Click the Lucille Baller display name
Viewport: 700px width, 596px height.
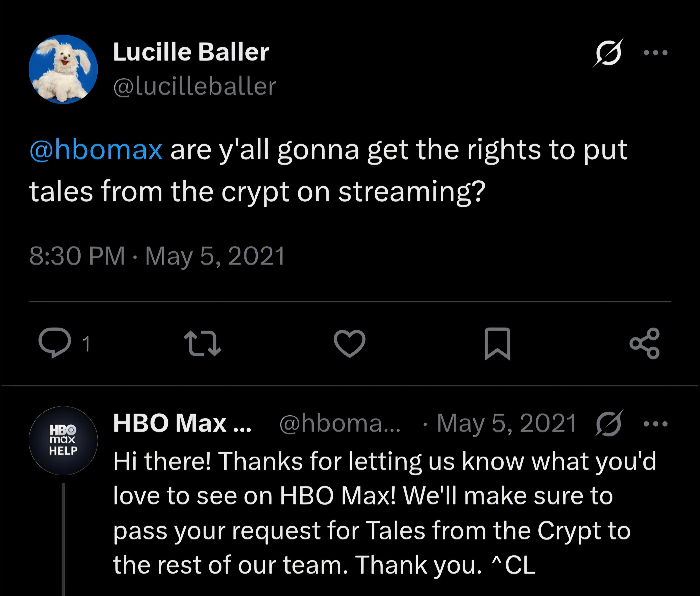click(x=191, y=52)
